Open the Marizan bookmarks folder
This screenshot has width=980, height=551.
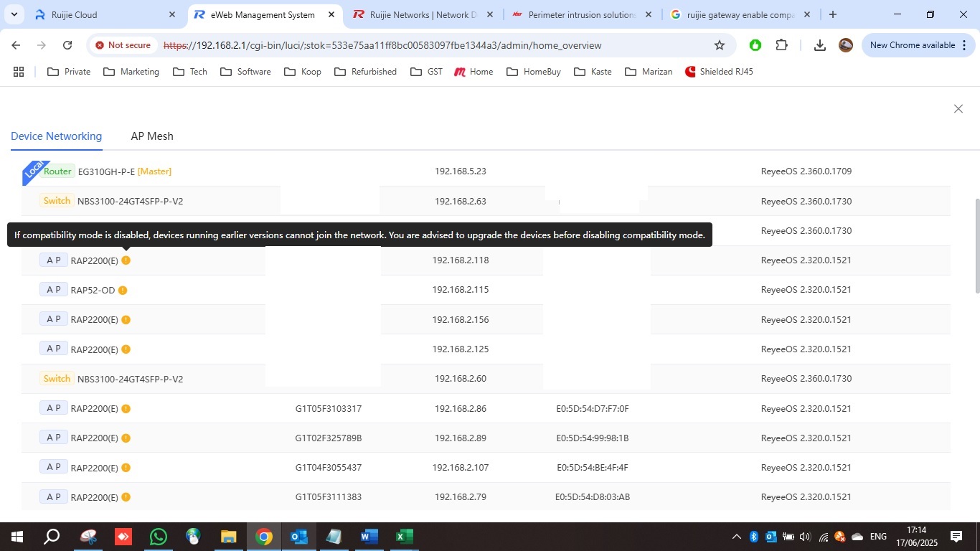click(649, 72)
